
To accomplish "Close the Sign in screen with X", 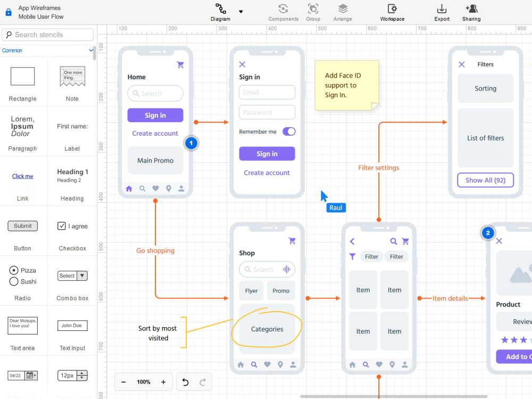I will pos(242,64).
